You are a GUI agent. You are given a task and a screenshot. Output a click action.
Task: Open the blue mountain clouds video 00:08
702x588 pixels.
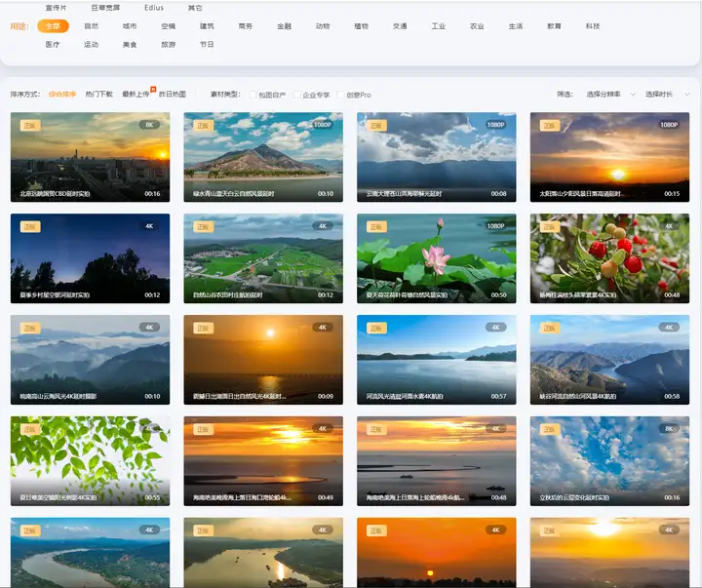point(437,157)
